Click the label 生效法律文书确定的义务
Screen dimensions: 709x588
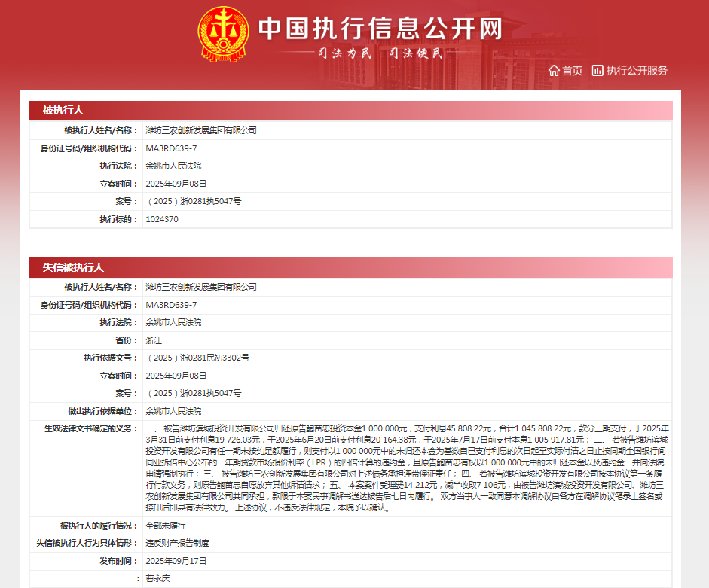point(90,428)
